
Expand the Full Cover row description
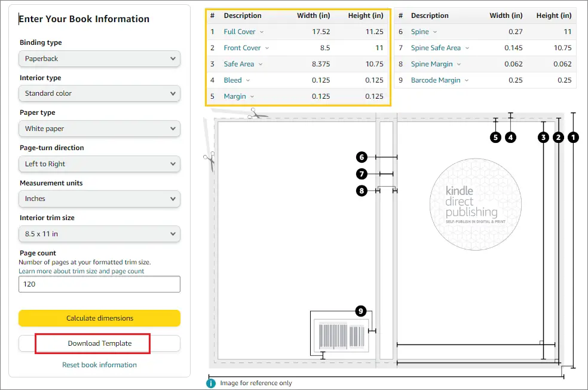click(x=243, y=32)
